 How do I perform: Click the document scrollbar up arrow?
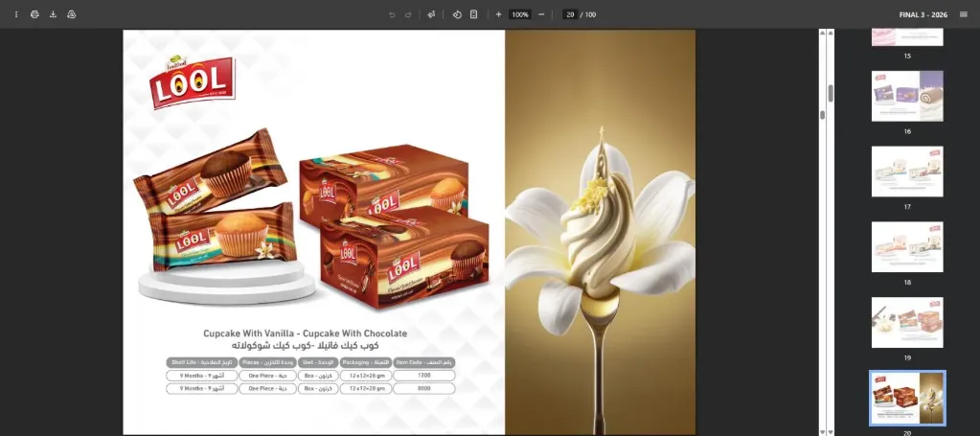823,33
